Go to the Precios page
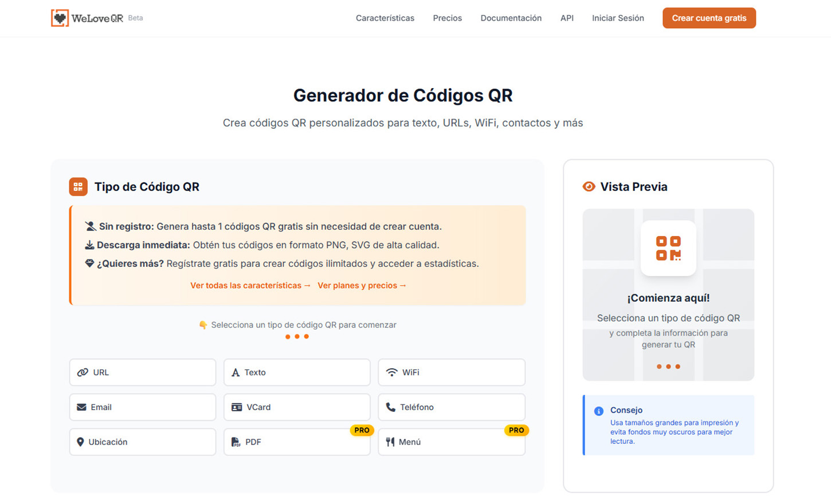This screenshot has height=504, width=831. pos(448,18)
